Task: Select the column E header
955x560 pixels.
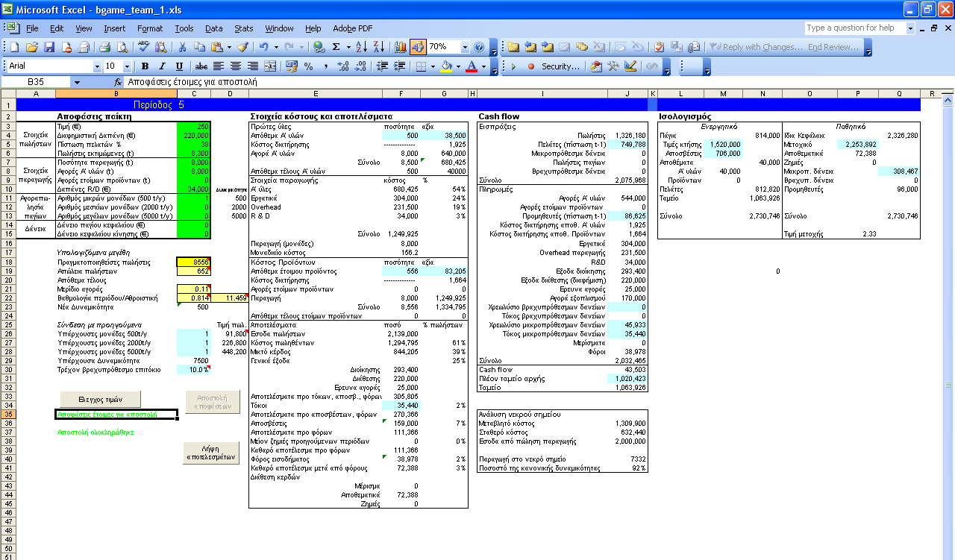Action: pyautogui.click(x=316, y=93)
